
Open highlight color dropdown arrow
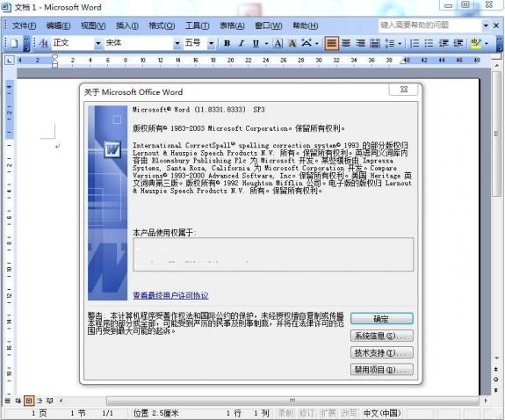click(487, 44)
